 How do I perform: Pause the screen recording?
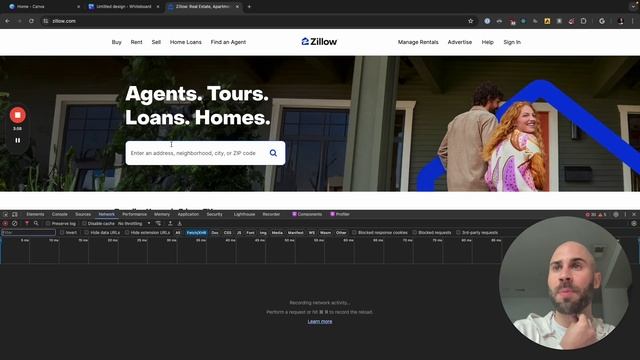tap(18, 140)
